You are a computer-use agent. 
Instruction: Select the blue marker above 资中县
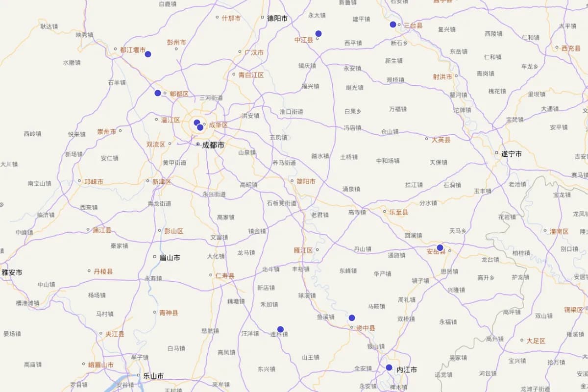(x=352, y=318)
